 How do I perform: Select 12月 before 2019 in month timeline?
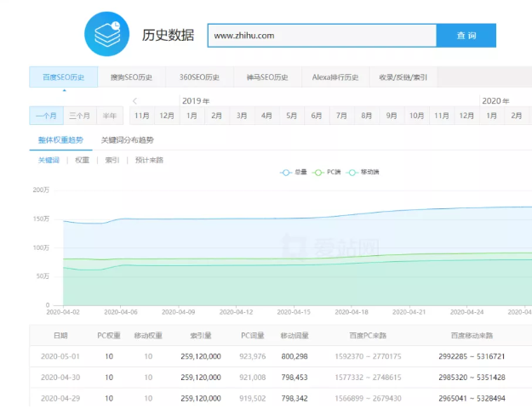167,116
